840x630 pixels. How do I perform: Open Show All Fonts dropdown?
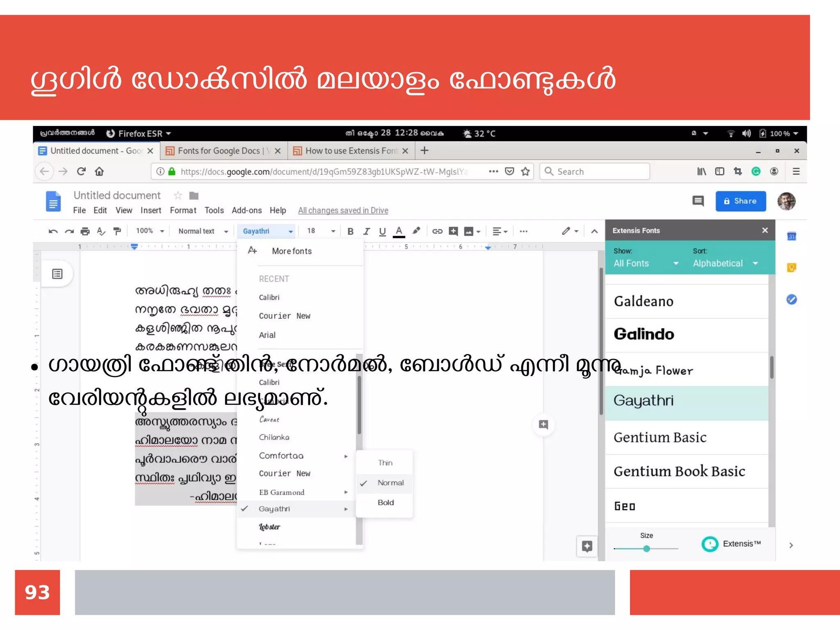pos(646,263)
